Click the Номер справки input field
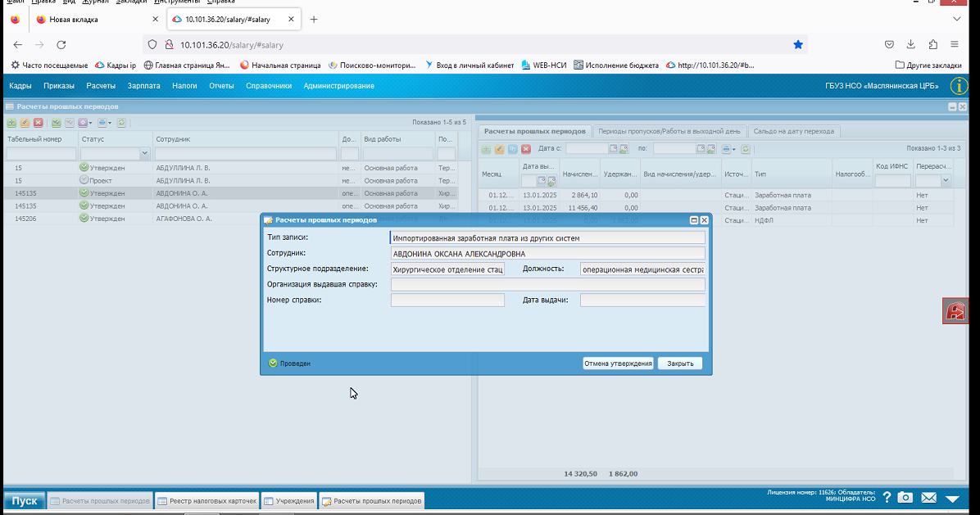 point(447,300)
